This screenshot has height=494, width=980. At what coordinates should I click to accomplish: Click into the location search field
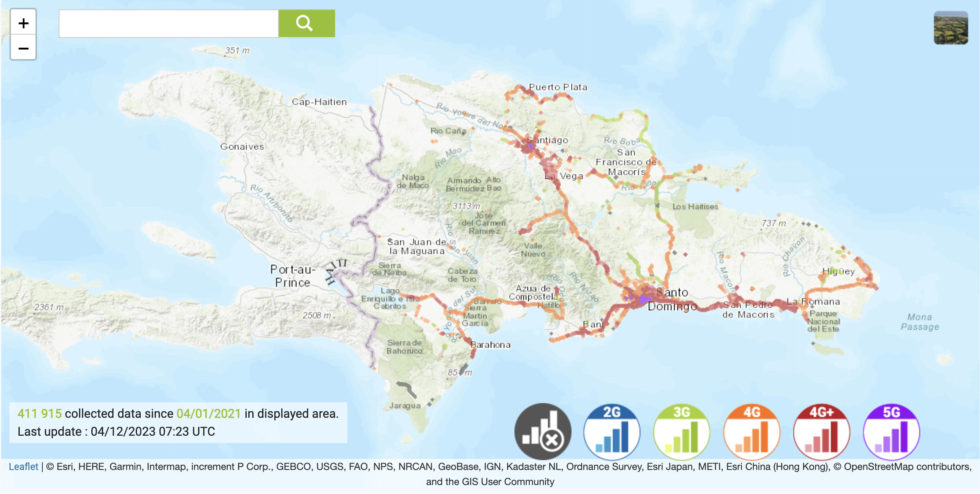(x=168, y=24)
